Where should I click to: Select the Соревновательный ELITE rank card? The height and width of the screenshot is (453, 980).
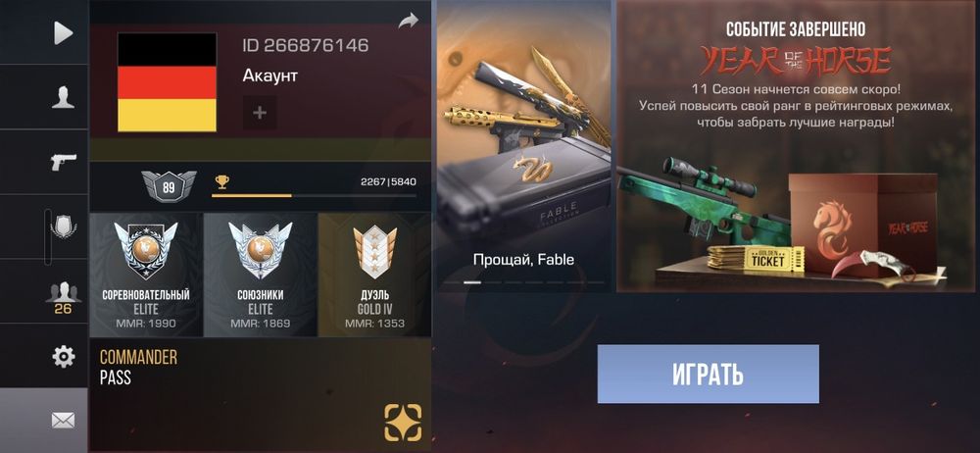[x=146, y=275]
